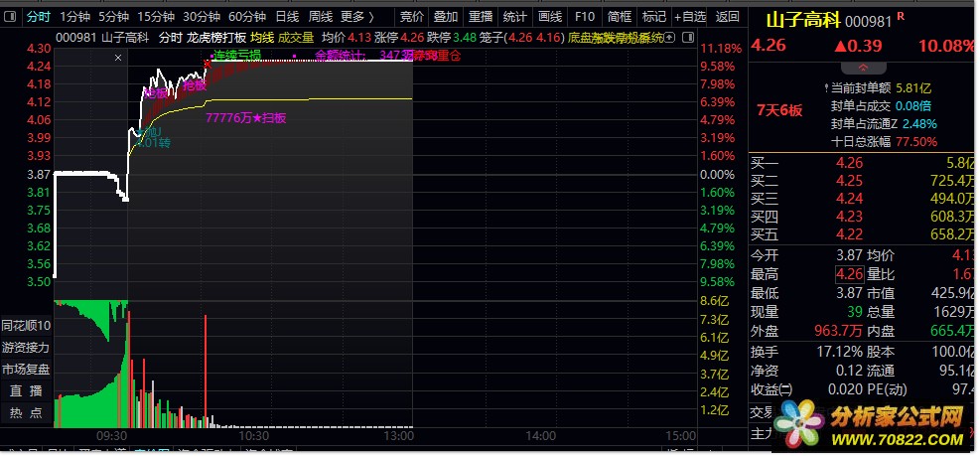
Task: Click the 成交量 legend label
Action: [296, 38]
